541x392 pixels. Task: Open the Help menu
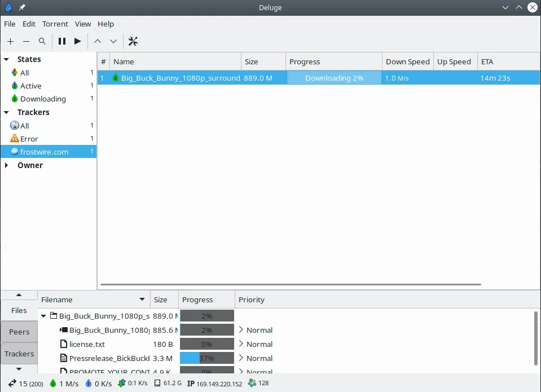click(105, 24)
